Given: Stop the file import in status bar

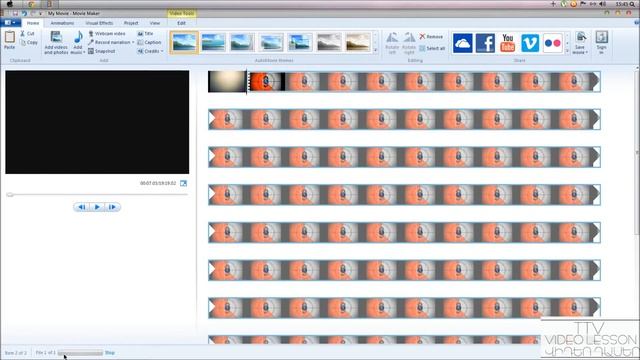Looking at the screenshot, I should 110,353.
